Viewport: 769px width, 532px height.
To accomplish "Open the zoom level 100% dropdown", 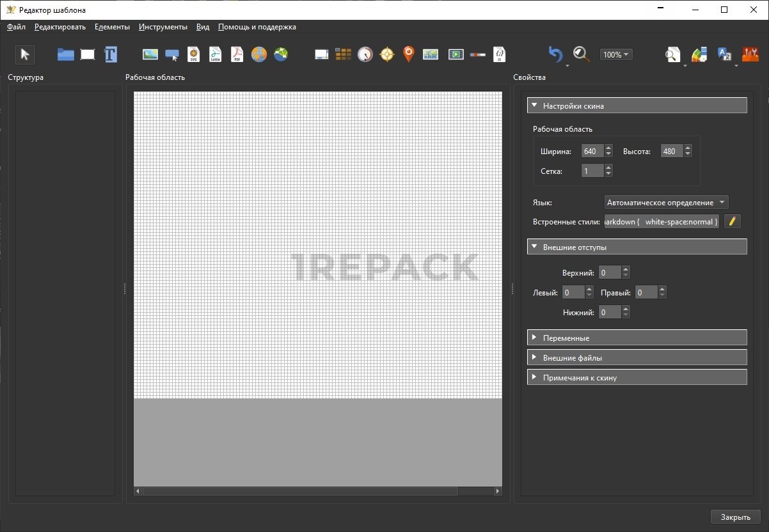I will (616, 54).
